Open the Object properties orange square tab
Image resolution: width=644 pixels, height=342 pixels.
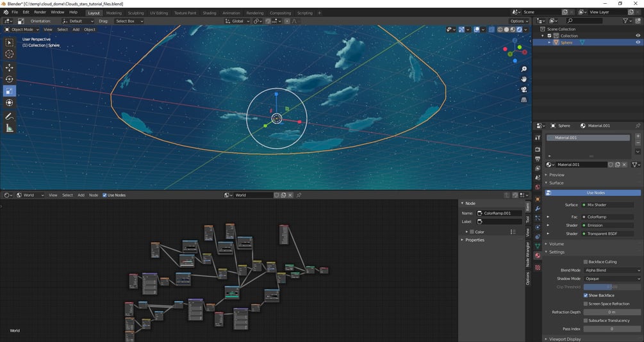(537, 199)
